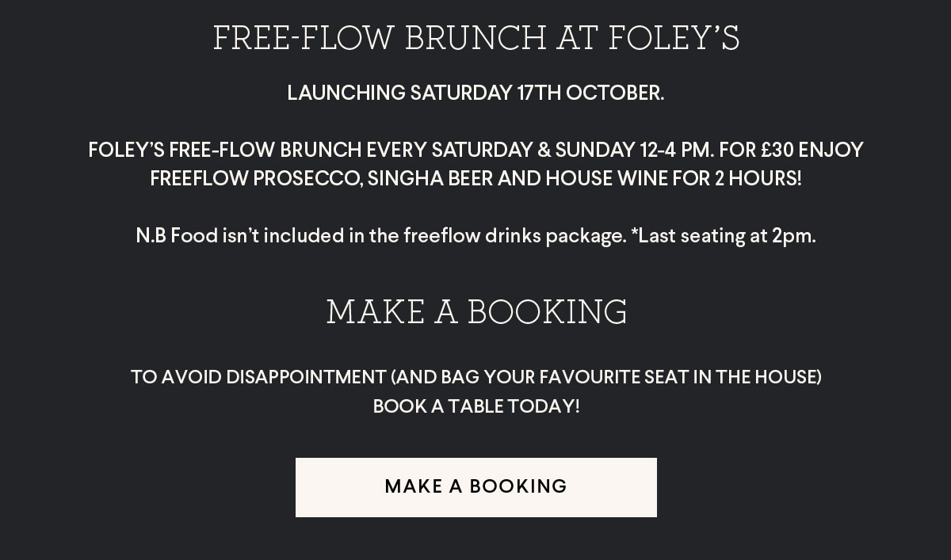951x560 pixels.
Task: Click the To Avoid Disappointment sentence
Action: 476,377
